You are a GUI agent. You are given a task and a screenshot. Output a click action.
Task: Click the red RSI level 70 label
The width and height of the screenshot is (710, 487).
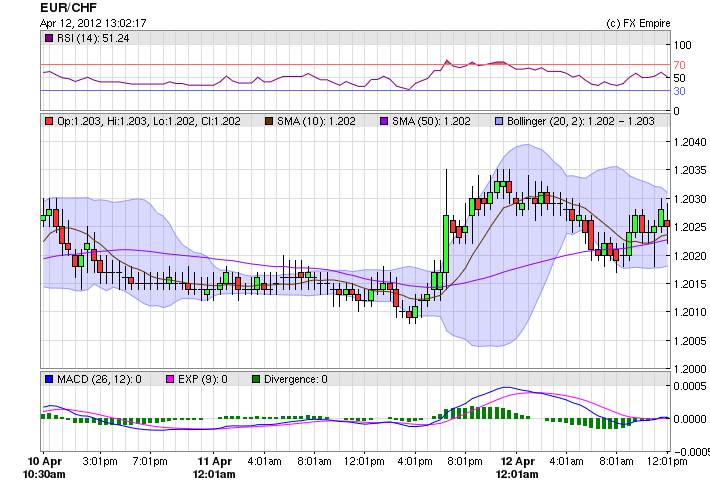[x=679, y=65]
